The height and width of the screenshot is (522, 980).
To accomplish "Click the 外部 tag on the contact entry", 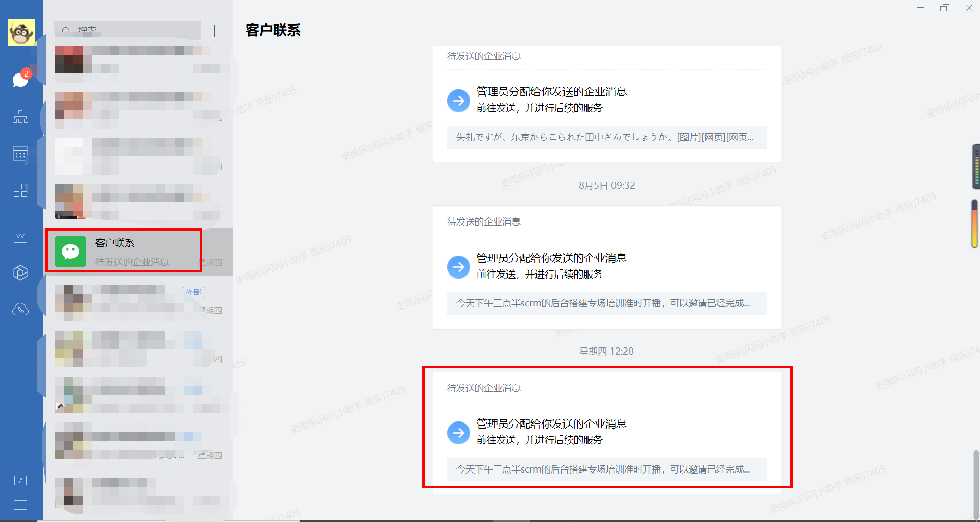I will 193,291.
